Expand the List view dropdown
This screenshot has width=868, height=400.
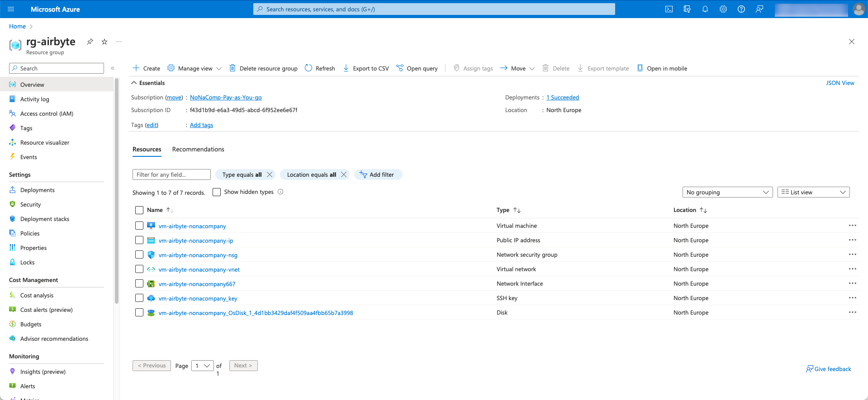[813, 192]
